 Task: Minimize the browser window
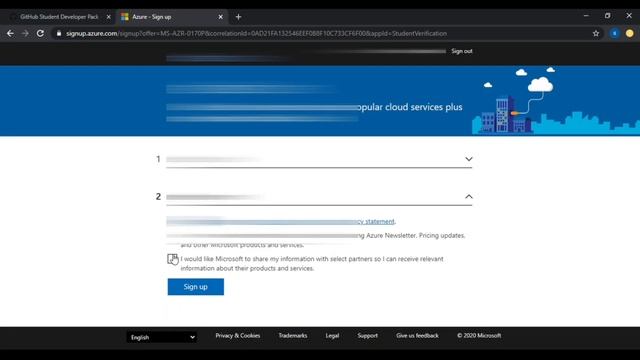point(586,16)
